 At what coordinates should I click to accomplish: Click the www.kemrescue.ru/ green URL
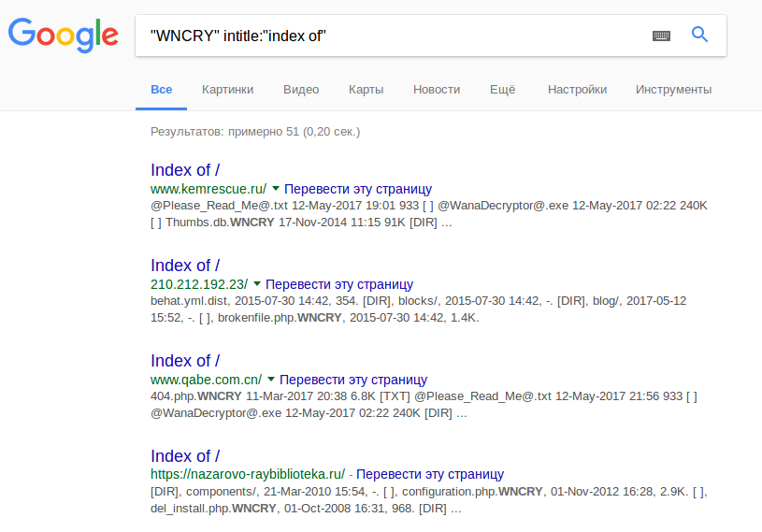(208, 189)
